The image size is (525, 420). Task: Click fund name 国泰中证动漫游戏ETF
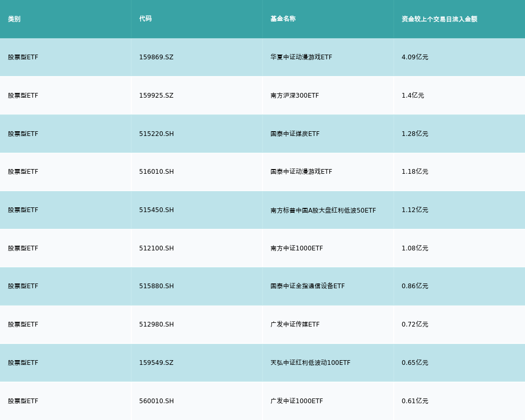(x=301, y=172)
